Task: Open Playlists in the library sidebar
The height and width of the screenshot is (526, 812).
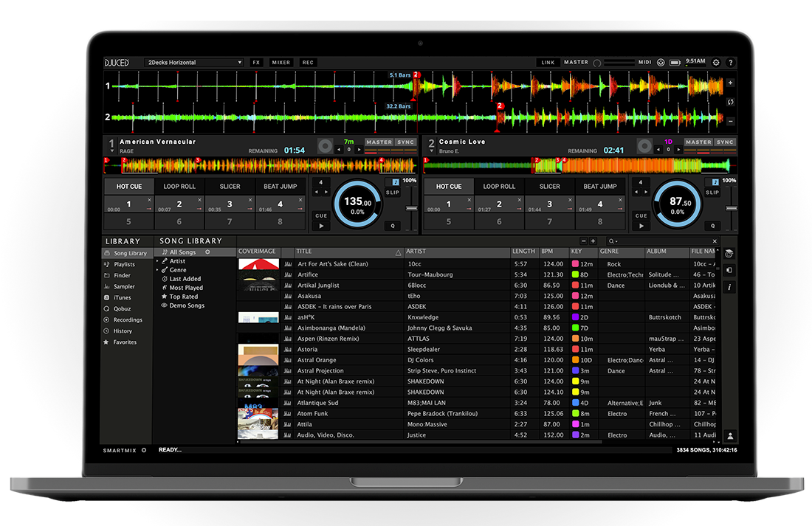Action: [124, 264]
